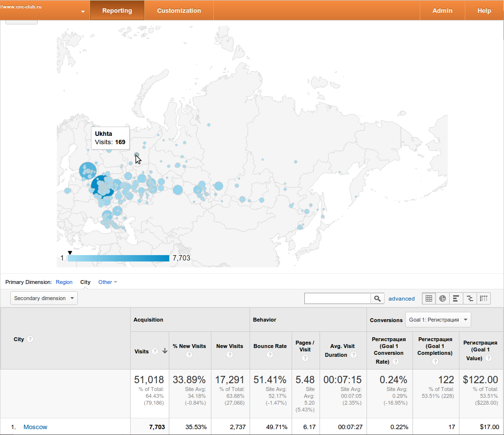Screen dimensions: 504x435
Task: Open the advanced filter link
Action: (x=401, y=299)
